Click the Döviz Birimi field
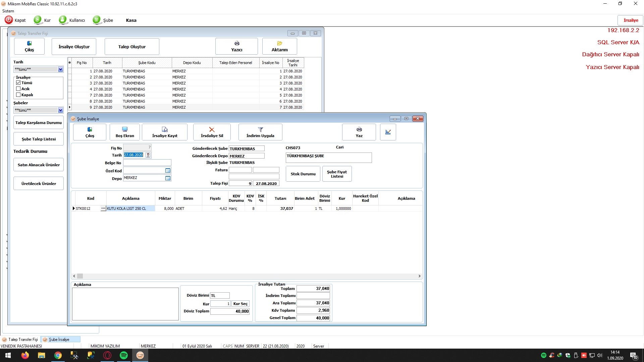The width and height of the screenshot is (644, 362). 220,296
